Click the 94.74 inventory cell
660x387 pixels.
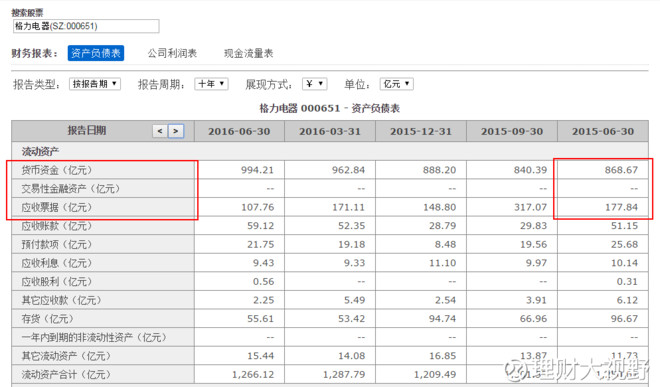(421, 319)
